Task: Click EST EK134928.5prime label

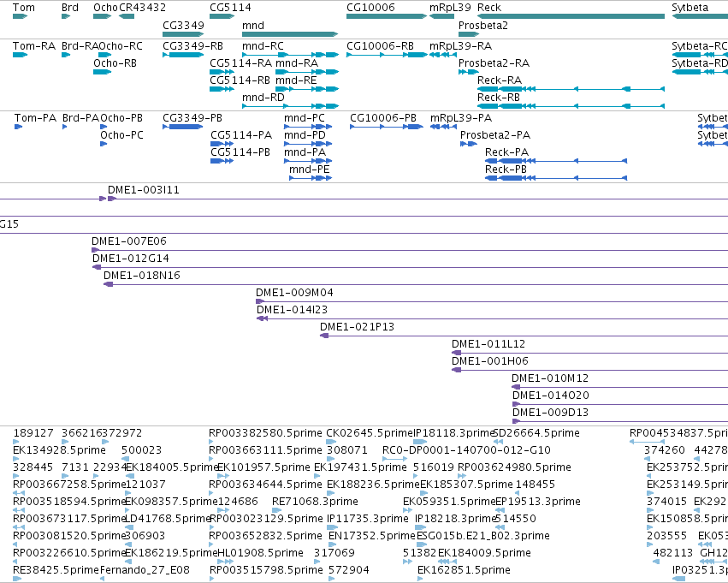Action: (59, 450)
